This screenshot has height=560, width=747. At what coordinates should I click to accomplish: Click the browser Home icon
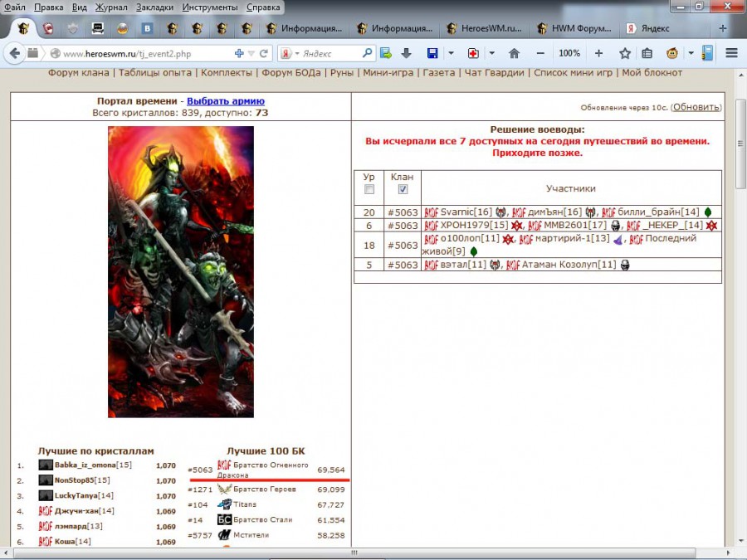[514, 53]
